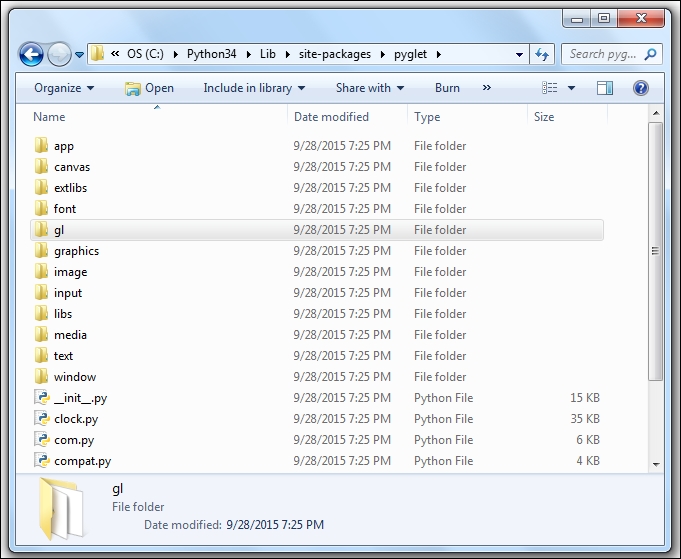Select the clock.py Python file icon
681x559 pixels.
coord(42,418)
